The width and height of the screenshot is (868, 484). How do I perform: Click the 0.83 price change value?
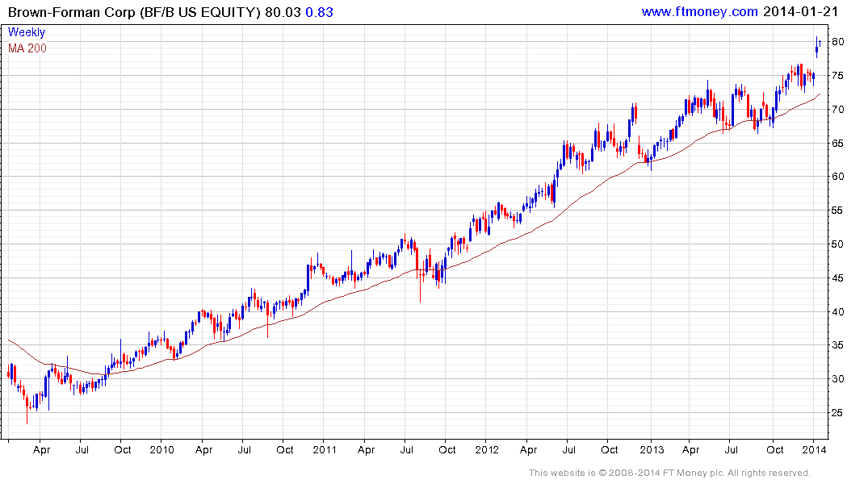click(x=320, y=12)
